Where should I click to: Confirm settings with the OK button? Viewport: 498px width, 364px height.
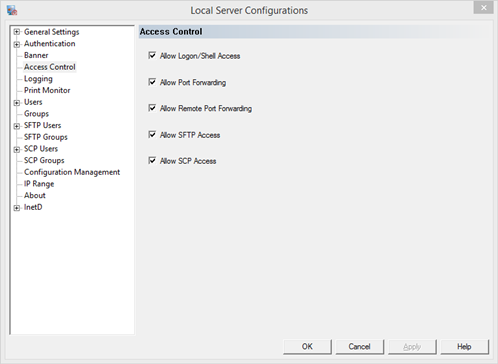pyautogui.click(x=307, y=347)
